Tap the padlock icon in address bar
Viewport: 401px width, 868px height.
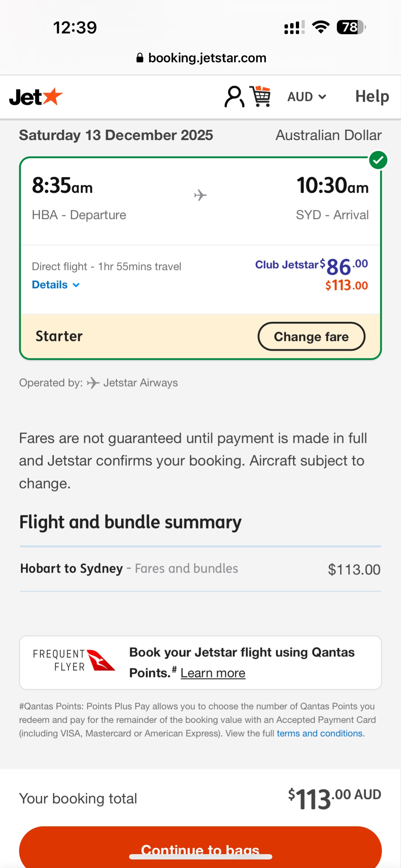[x=140, y=58]
